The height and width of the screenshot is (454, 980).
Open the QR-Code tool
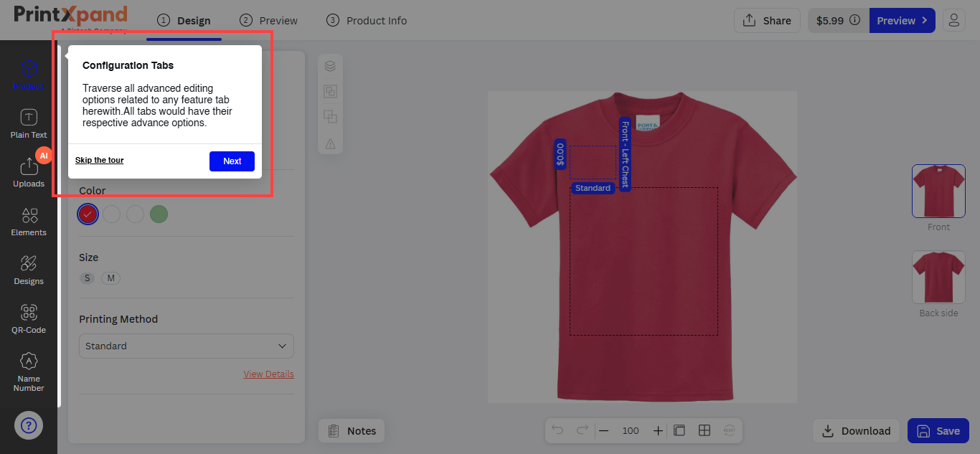[29, 319]
